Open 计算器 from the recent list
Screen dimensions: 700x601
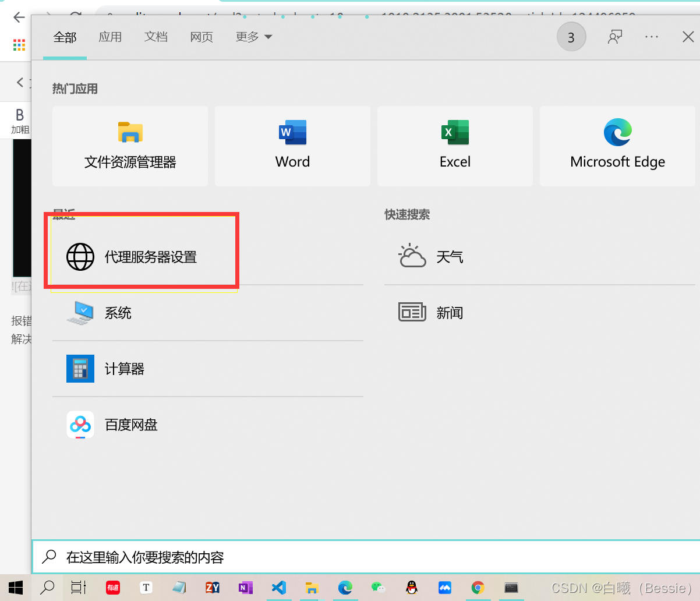[x=207, y=369]
